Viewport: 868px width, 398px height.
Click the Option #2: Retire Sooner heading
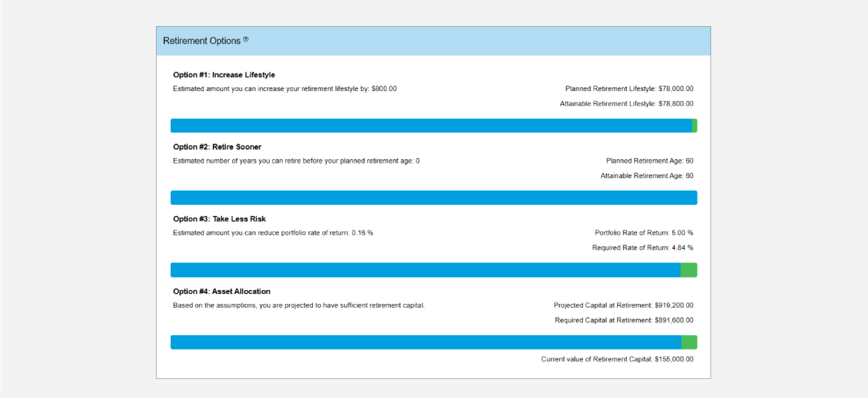tap(217, 147)
